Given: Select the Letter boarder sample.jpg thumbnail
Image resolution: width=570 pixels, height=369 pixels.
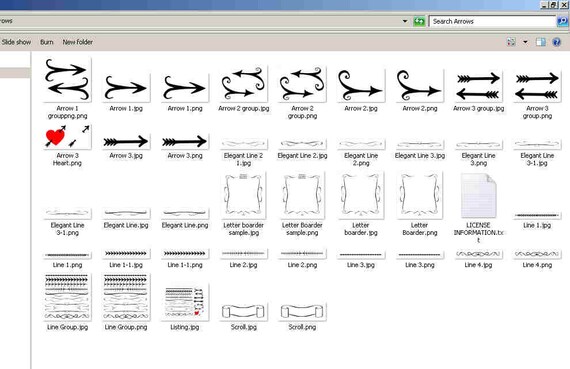Looking at the screenshot, I should (x=243, y=196).
